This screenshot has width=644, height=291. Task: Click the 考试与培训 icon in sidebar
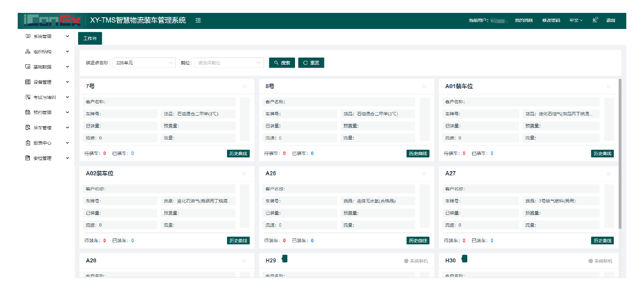click(x=28, y=97)
